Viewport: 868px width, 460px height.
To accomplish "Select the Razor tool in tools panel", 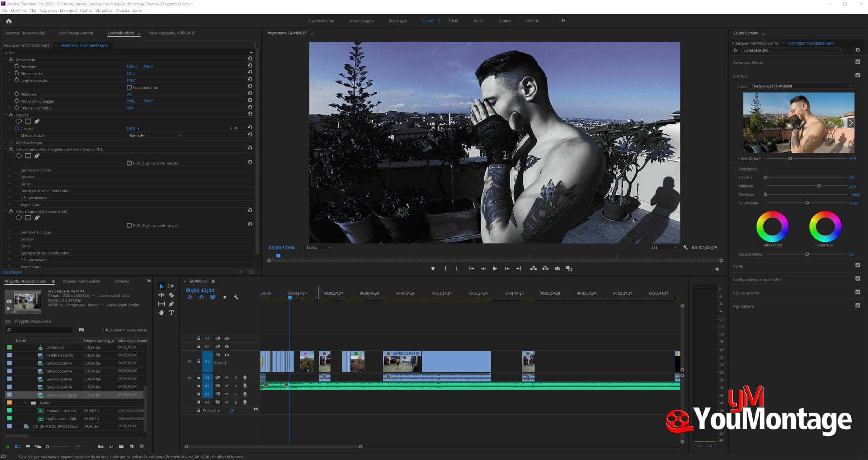I will coord(171,295).
